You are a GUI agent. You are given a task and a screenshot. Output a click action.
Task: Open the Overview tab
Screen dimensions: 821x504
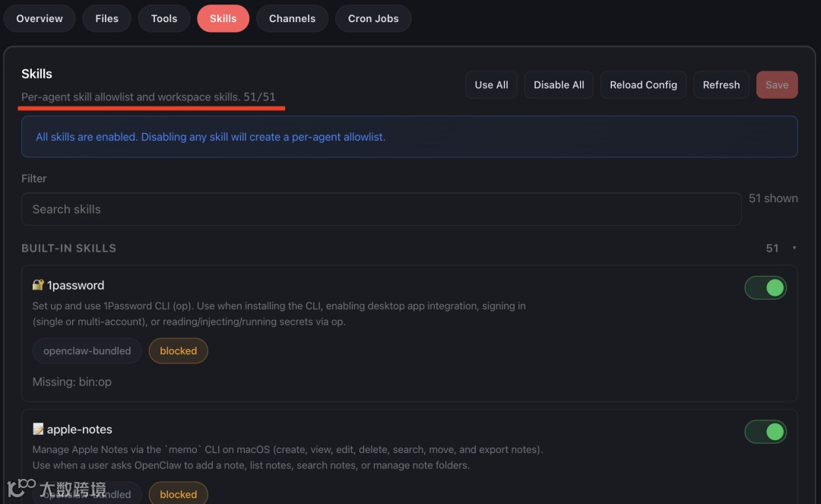click(40, 18)
